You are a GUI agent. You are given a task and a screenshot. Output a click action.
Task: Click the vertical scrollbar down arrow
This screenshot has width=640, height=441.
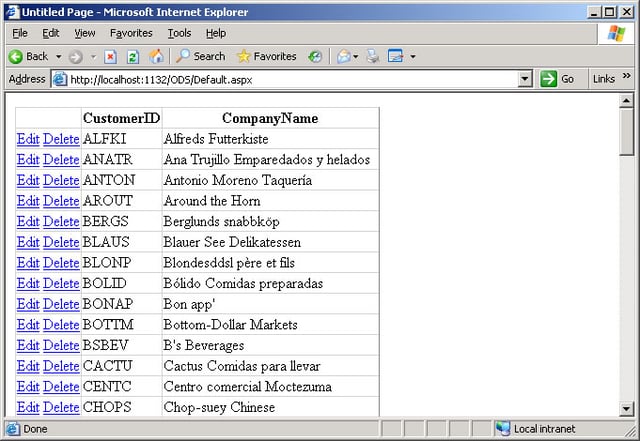pyautogui.click(x=626, y=408)
